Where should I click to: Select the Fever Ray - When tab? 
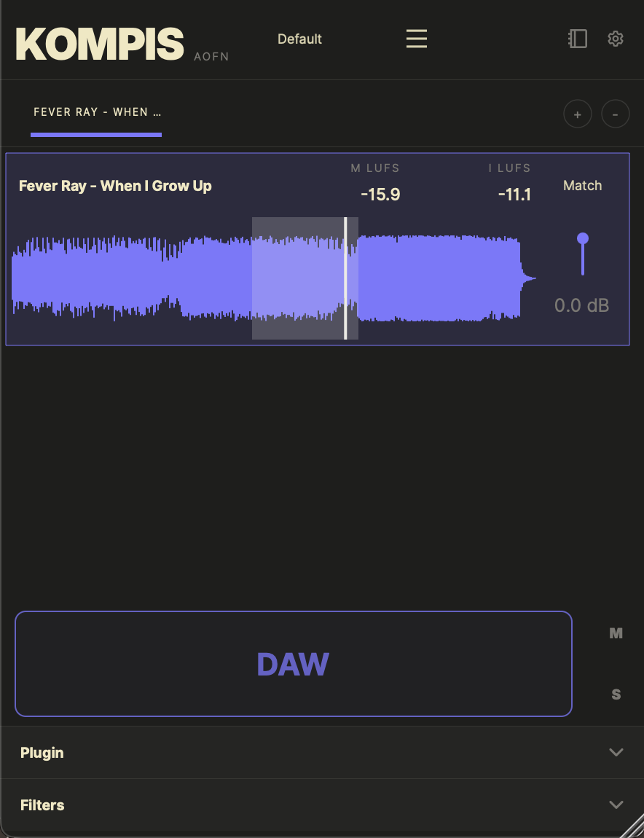(96, 113)
